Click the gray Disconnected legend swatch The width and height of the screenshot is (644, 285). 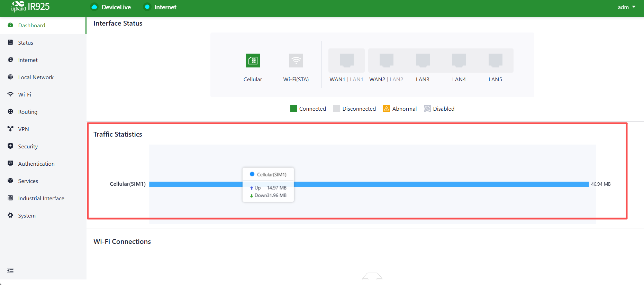pos(337,109)
